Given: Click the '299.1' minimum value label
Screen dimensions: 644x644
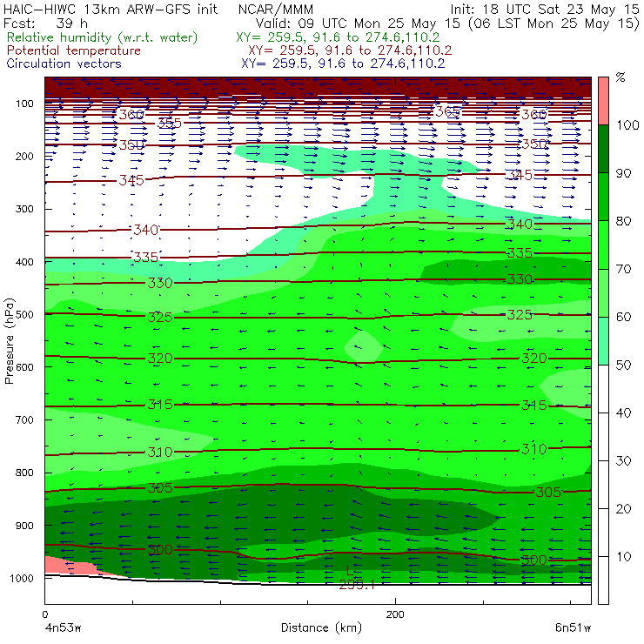Looking at the screenshot, I should point(357,585).
